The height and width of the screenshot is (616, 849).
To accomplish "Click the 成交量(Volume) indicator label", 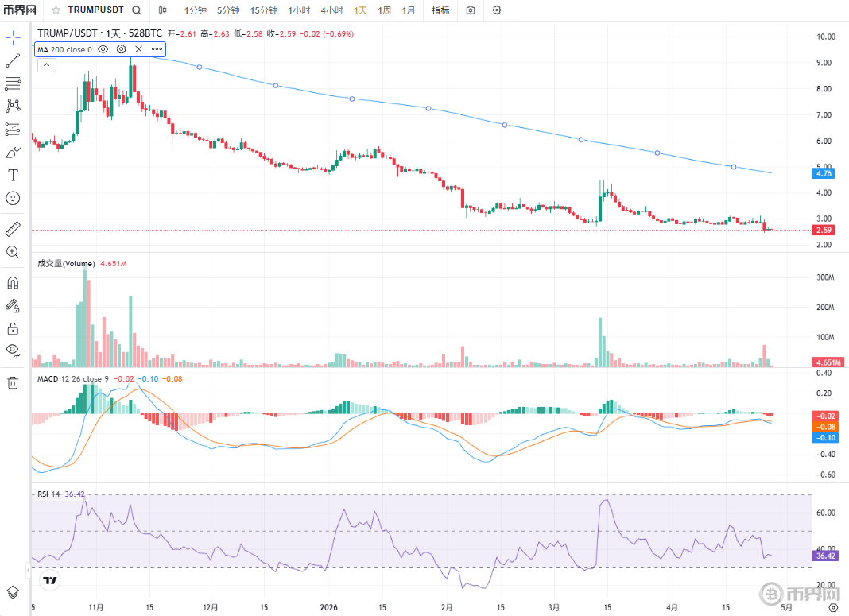I will (66, 264).
